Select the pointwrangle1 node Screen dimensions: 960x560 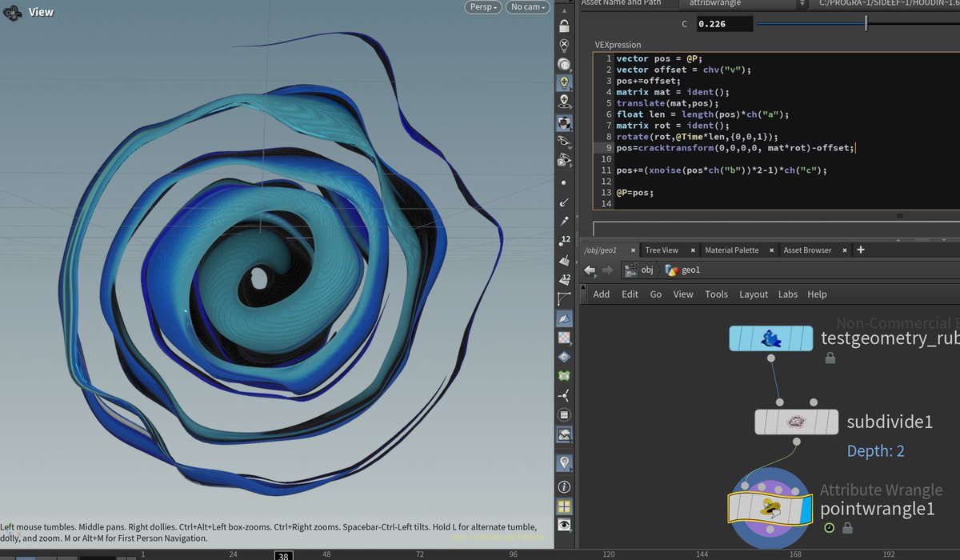(x=770, y=508)
